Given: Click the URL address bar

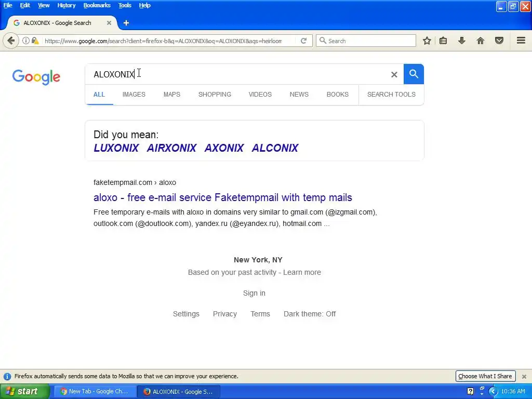Looking at the screenshot, I should point(163,41).
